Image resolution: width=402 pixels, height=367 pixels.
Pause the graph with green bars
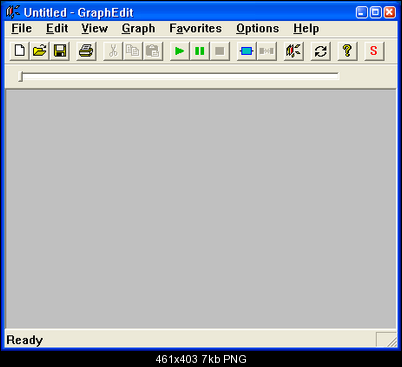pos(200,51)
